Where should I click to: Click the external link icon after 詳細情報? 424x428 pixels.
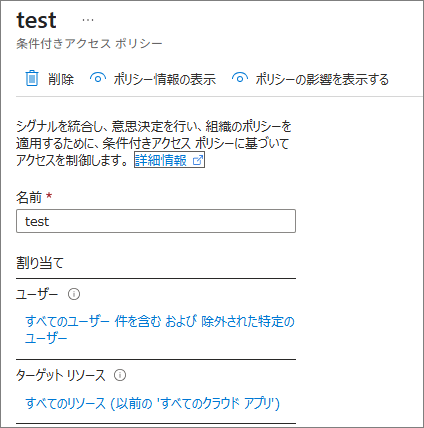(197, 161)
